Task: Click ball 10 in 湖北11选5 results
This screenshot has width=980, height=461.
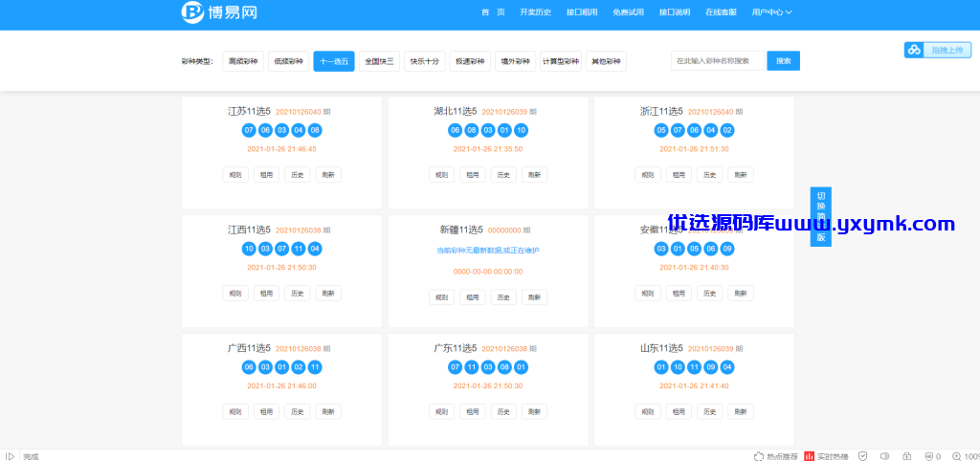Action: tap(521, 131)
